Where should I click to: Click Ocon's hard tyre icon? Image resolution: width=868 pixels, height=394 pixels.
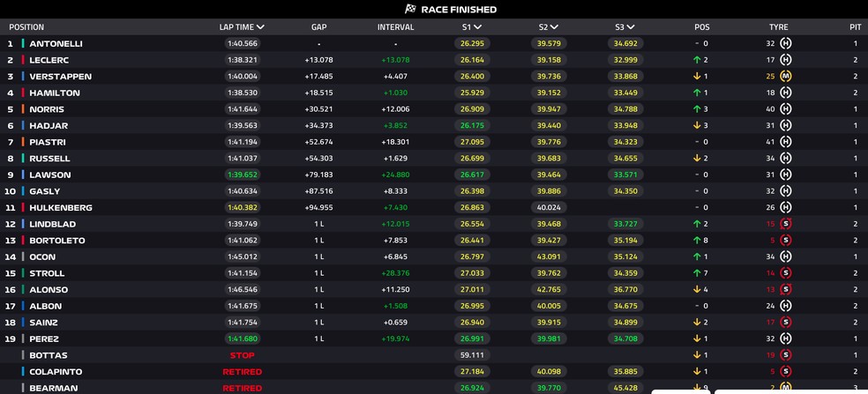tap(785, 256)
